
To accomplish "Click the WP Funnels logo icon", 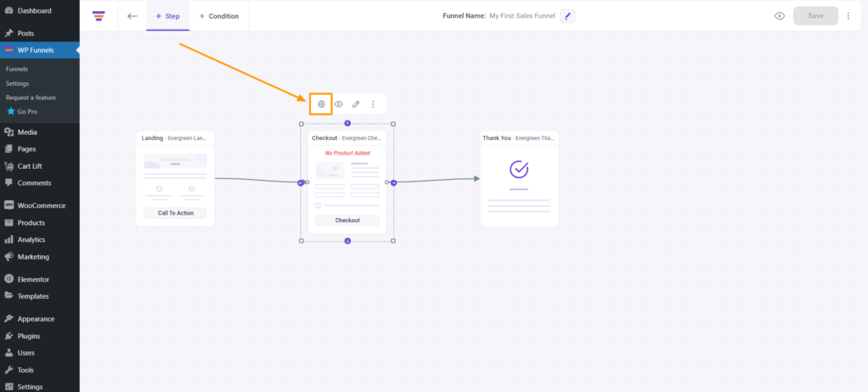I will [98, 15].
